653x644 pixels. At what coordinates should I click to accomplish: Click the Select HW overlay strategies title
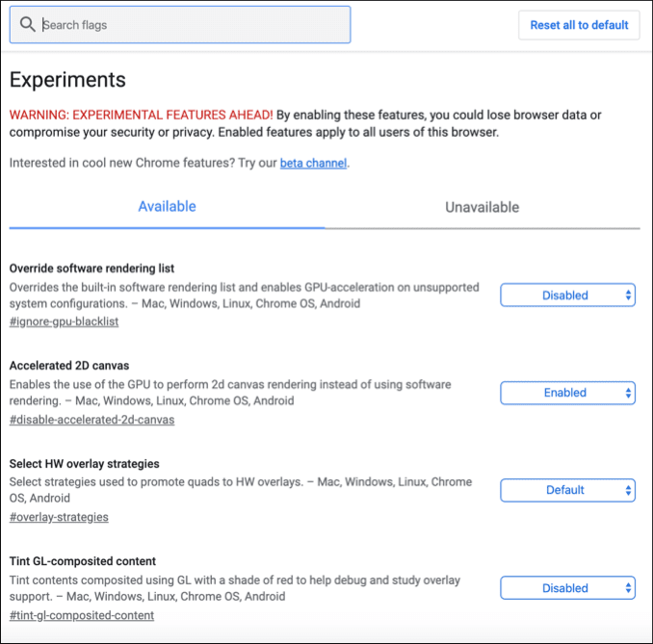[x=84, y=464]
